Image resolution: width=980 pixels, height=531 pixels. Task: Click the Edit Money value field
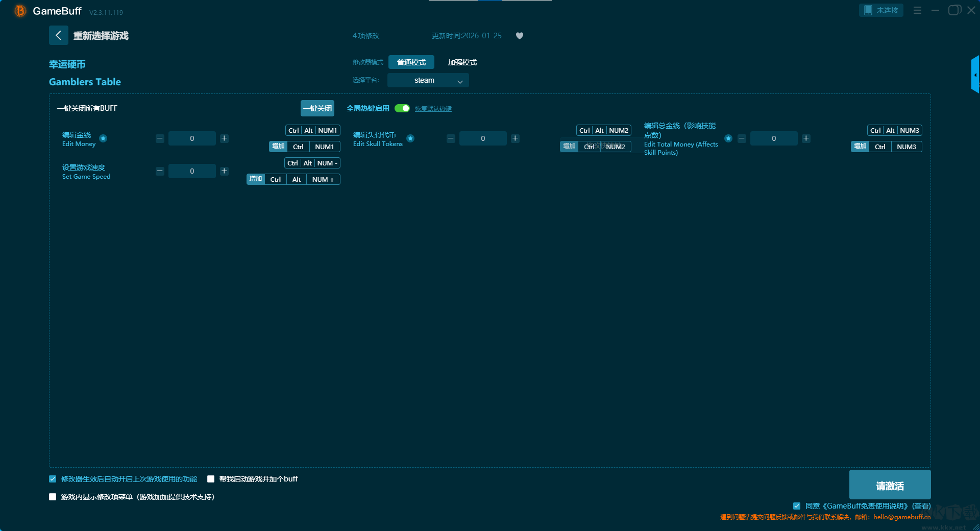point(192,138)
